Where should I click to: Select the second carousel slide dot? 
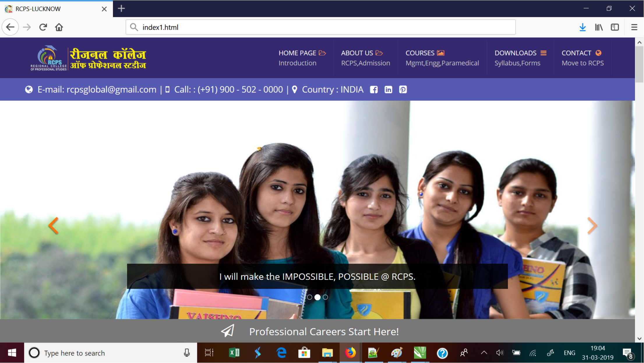[x=317, y=297]
